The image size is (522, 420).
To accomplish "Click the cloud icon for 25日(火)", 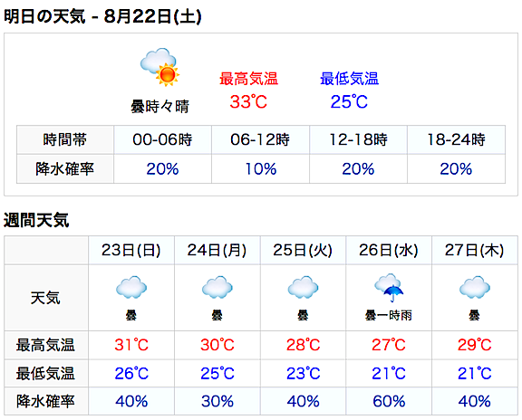I will point(303,287).
